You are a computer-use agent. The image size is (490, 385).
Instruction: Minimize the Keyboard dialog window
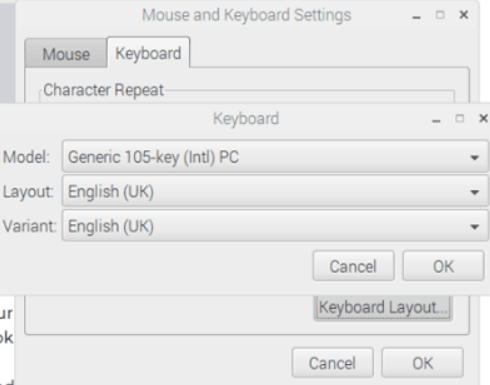pyautogui.click(x=436, y=121)
